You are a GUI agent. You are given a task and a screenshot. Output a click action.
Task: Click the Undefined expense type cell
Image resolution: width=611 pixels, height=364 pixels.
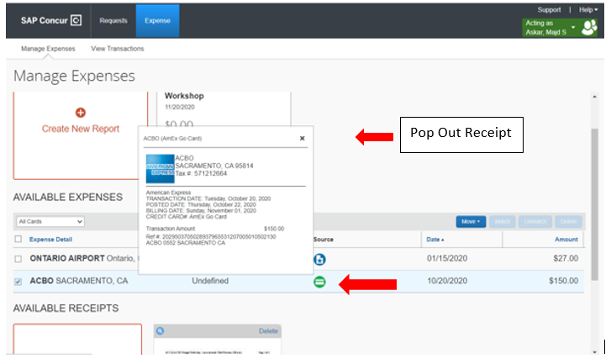pos(210,281)
